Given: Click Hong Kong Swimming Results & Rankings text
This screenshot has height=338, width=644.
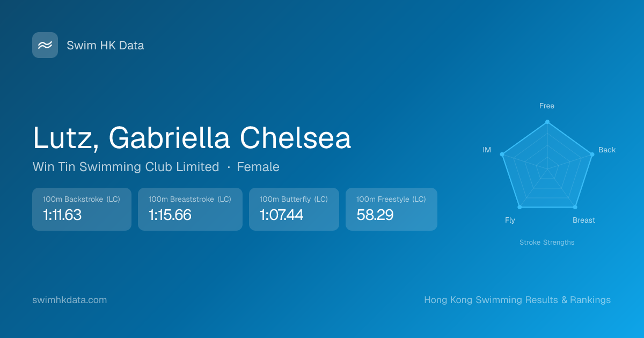Looking at the screenshot, I should (x=517, y=300).
